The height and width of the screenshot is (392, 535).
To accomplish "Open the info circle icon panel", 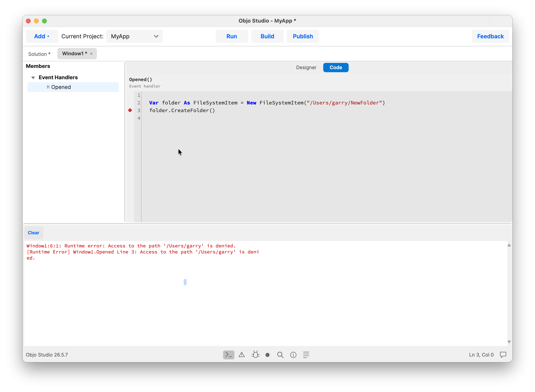I will (x=293, y=355).
